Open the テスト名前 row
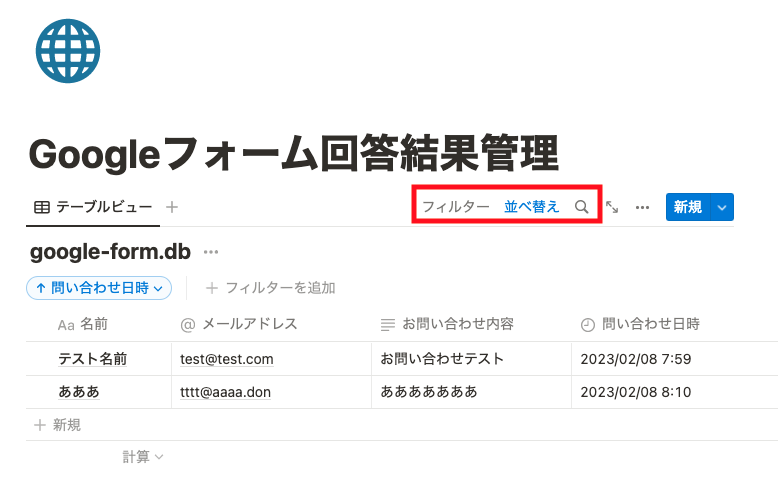The width and height of the screenshot is (778, 484). tap(93, 358)
